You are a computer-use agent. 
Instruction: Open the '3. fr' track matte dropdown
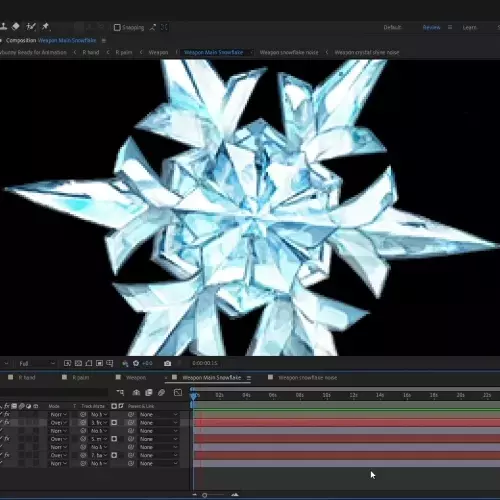(x=99, y=423)
